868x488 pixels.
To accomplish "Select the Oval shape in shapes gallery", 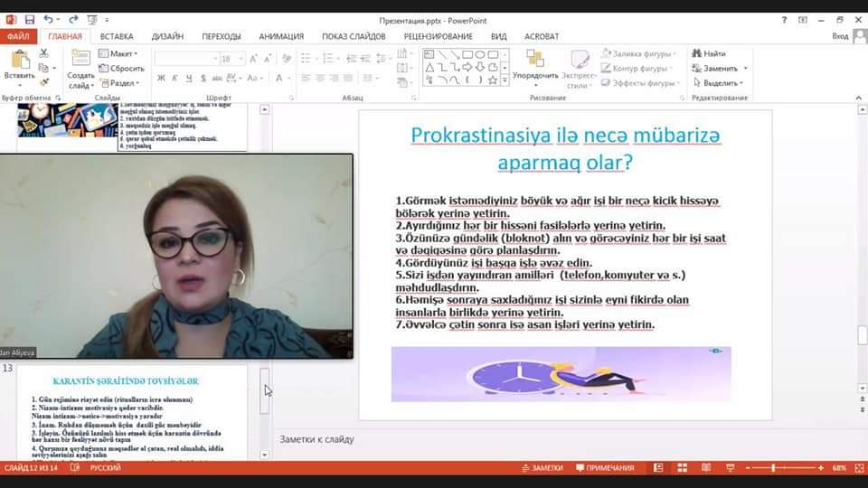I will 480,55.
